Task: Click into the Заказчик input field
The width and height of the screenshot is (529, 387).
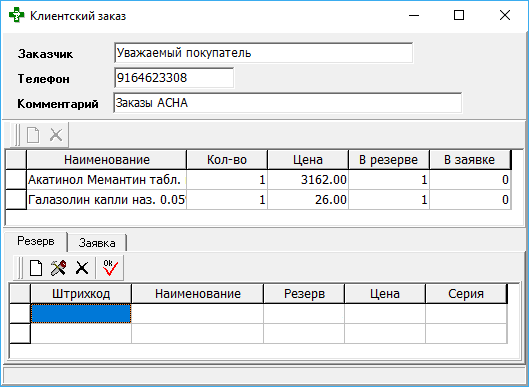Action: coord(263,53)
